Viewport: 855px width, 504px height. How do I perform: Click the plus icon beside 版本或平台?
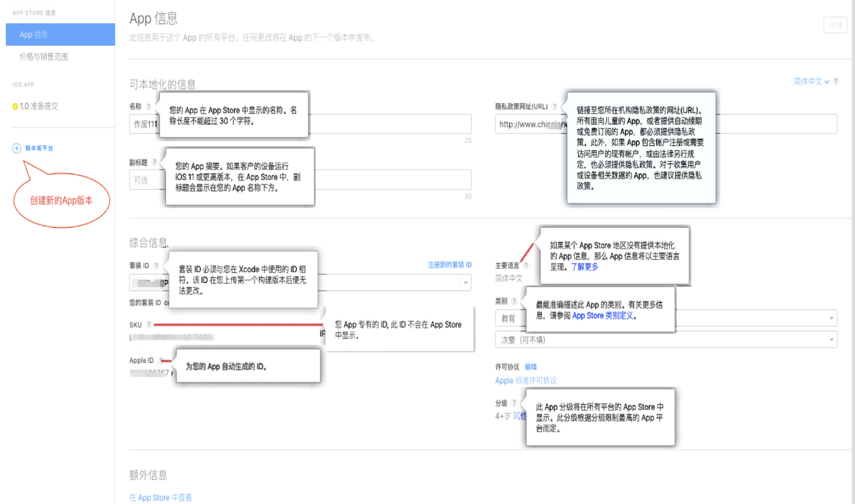tap(17, 148)
